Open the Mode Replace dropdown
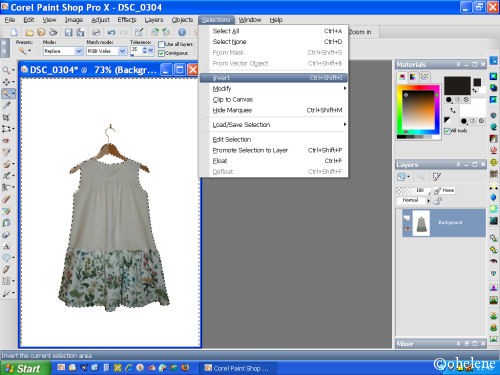 (x=79, y=51)
